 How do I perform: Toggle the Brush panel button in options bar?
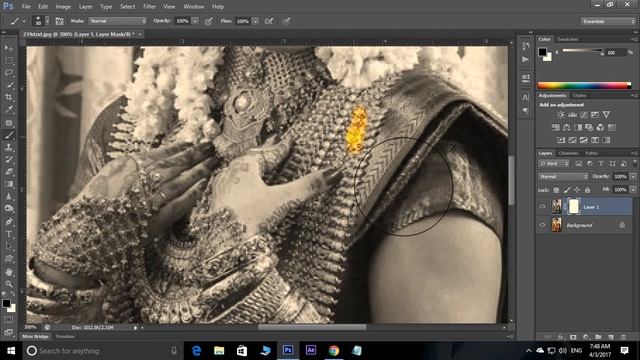(60, 21)
